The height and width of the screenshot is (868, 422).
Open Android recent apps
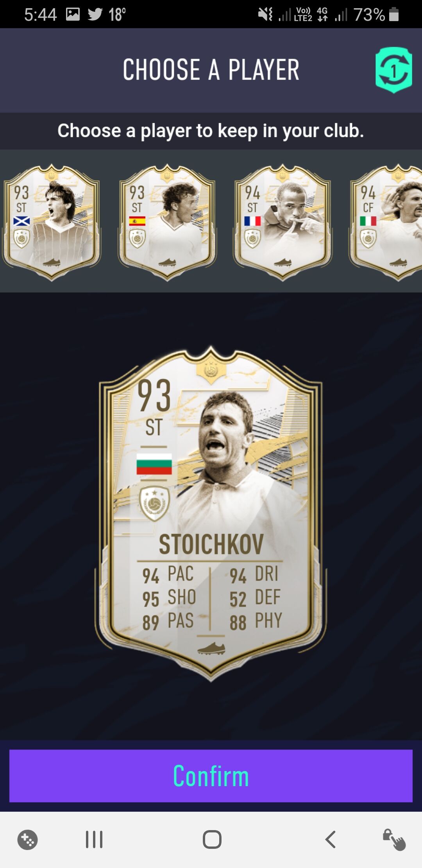tap(94, 839)
